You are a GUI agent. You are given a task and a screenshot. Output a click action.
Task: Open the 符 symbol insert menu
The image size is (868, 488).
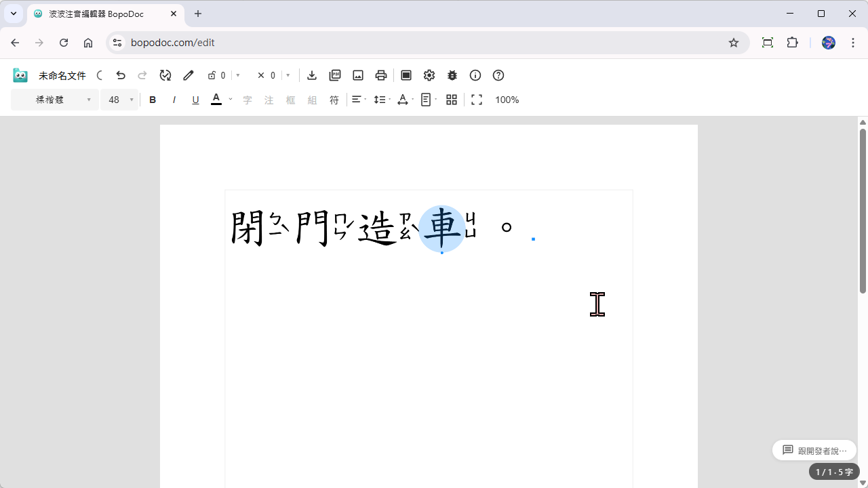tap(334, 100)
